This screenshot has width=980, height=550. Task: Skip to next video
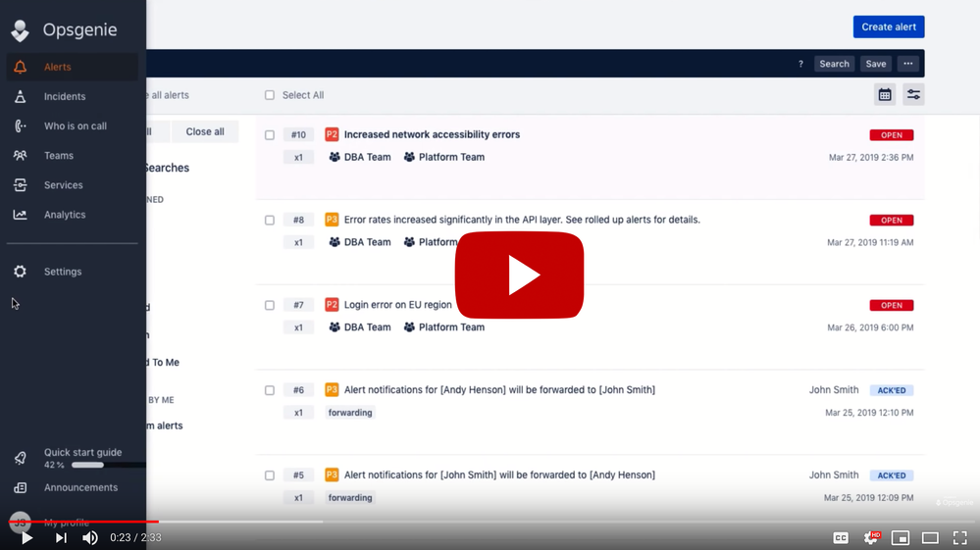[61, 537]
